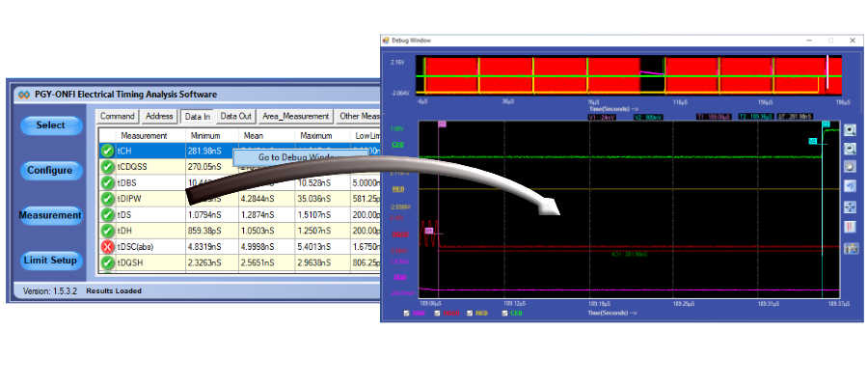Open the Command tab
Screen dimensions: 868x386
point(118,117)
